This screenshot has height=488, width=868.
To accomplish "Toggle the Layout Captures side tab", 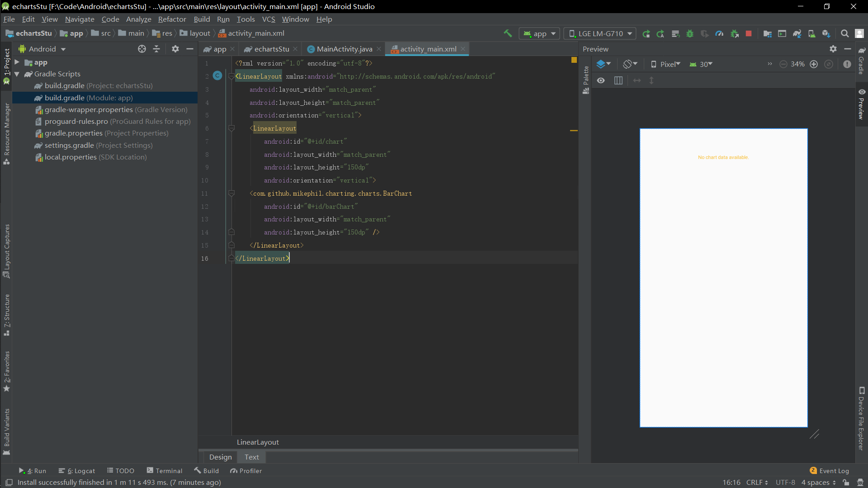I will tap(6, 251).
